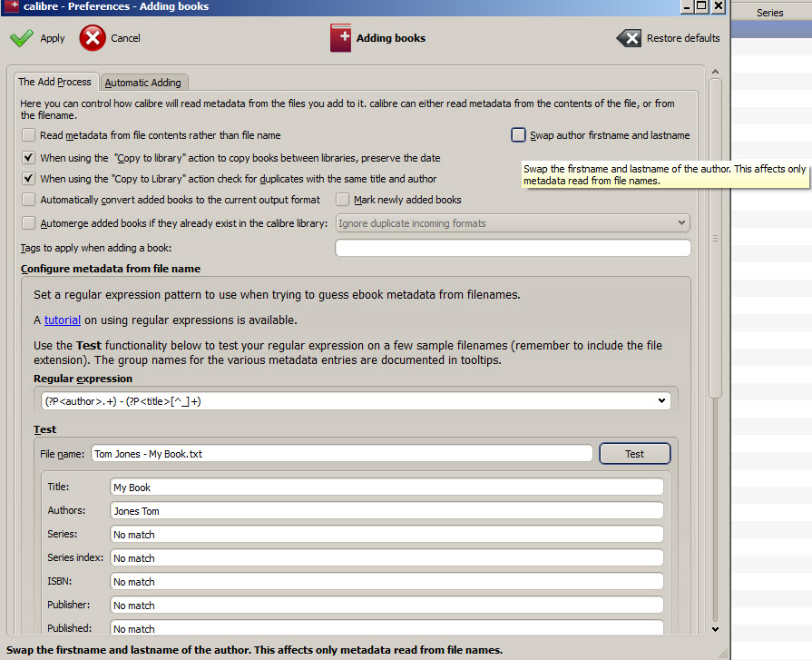812x660 pixels.
Task: Click the Publisher result field
Action: (386, 606)
